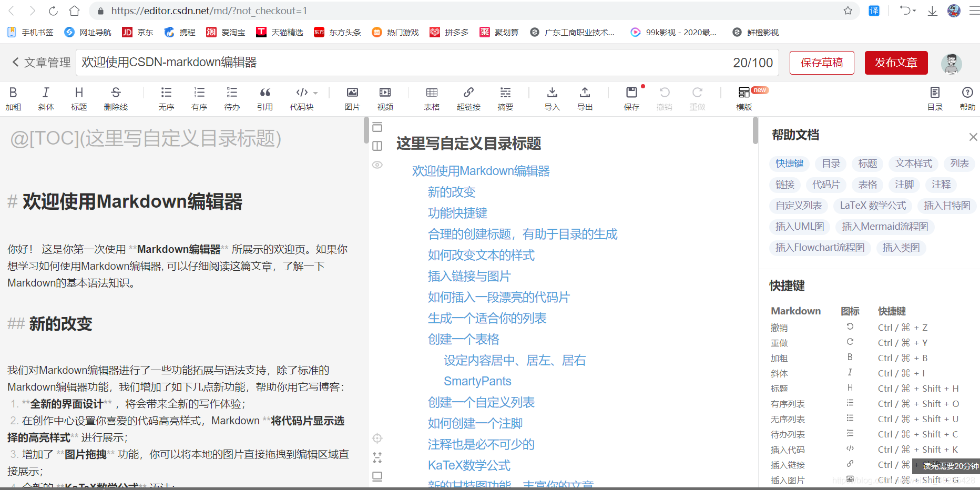Open the browser hamburger menu
This screenshot has height=490, width=980.
(x=974, y=11)
